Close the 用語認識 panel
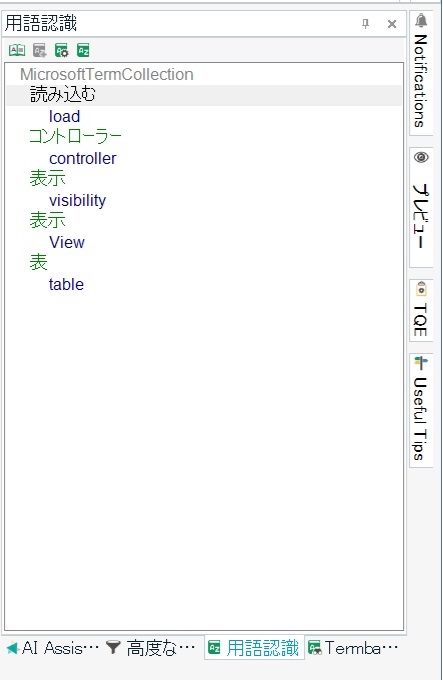Screen dimensions: 443x680 pyautogui.click(x=392, y=24)
